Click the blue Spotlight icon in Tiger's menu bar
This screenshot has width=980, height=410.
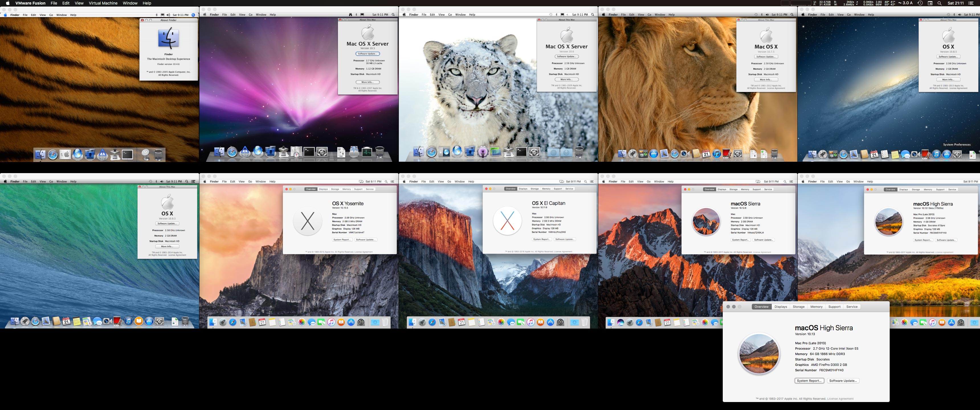click(193, 15)
